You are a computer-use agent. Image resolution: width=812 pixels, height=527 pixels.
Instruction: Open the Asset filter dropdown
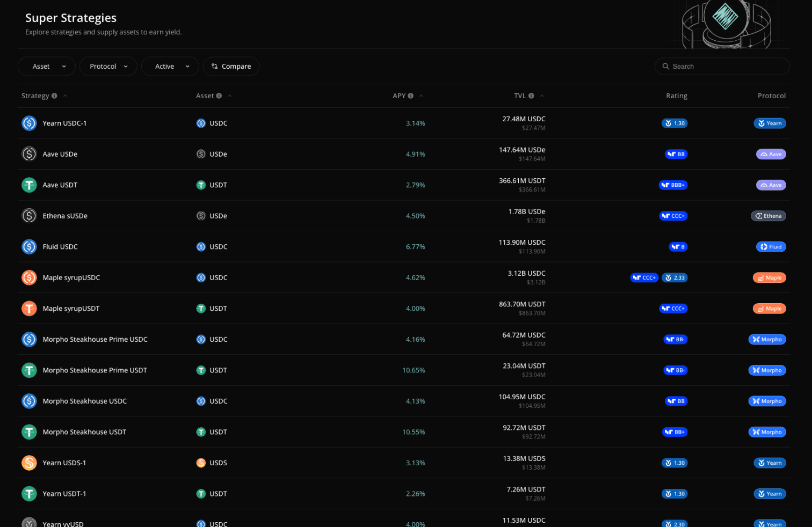pos(46,67)
